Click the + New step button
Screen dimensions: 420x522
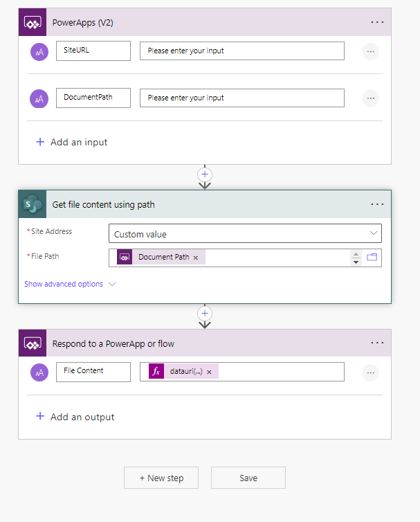point(161,478)
